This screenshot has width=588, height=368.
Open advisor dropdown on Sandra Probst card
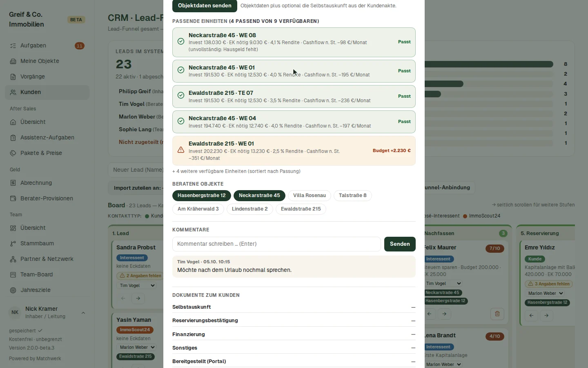pyautogui.click(x=137, y=285)
